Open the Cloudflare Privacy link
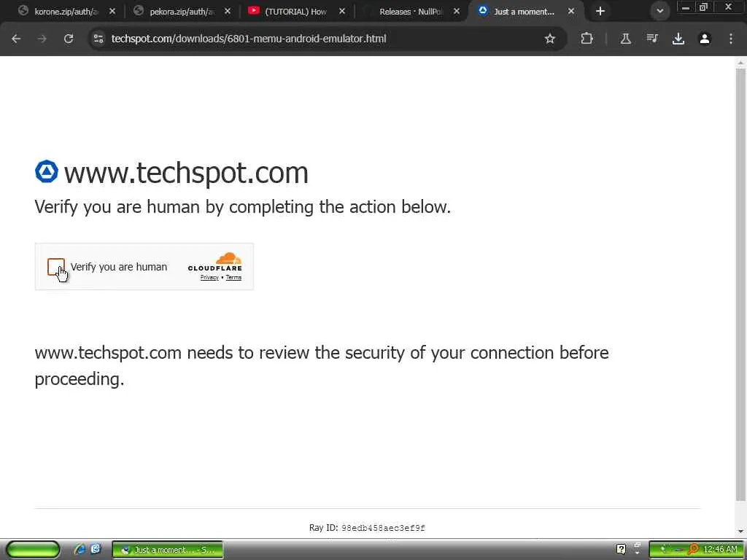This screenshot has width=747, height=560. 209,278
